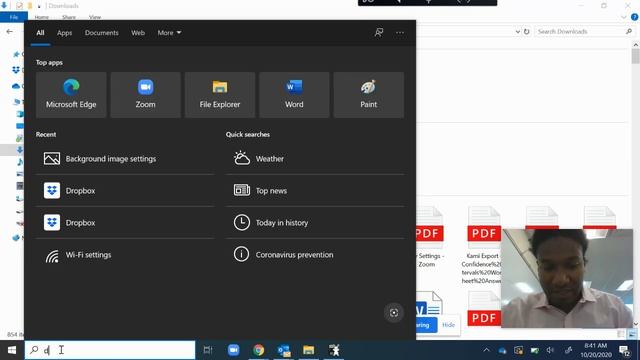Click the webcam video thumbnail
Viewport: 640px width, 360px height.
click(x=567, y=278)
